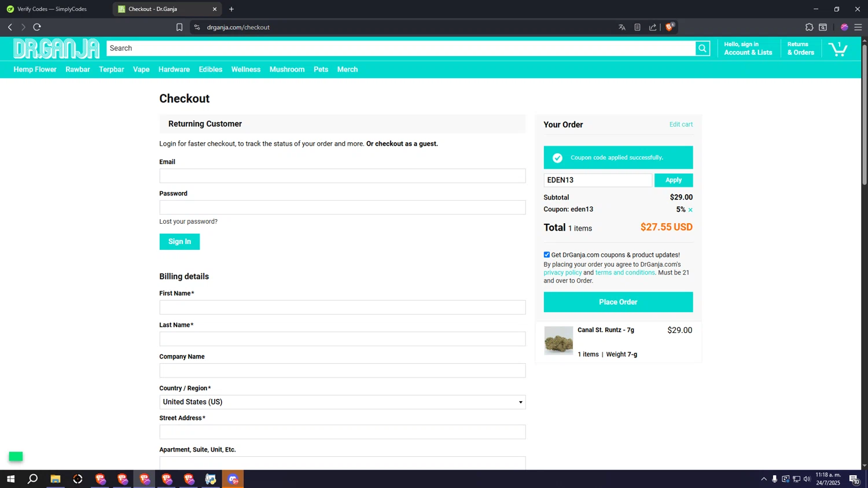
Task: Open a new browser tab
Action: pos(231,9)
